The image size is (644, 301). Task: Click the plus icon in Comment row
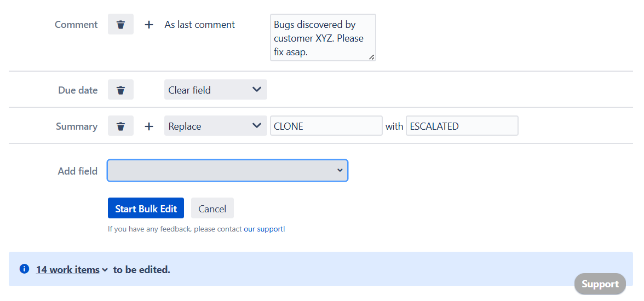click(x=148, y=25)
